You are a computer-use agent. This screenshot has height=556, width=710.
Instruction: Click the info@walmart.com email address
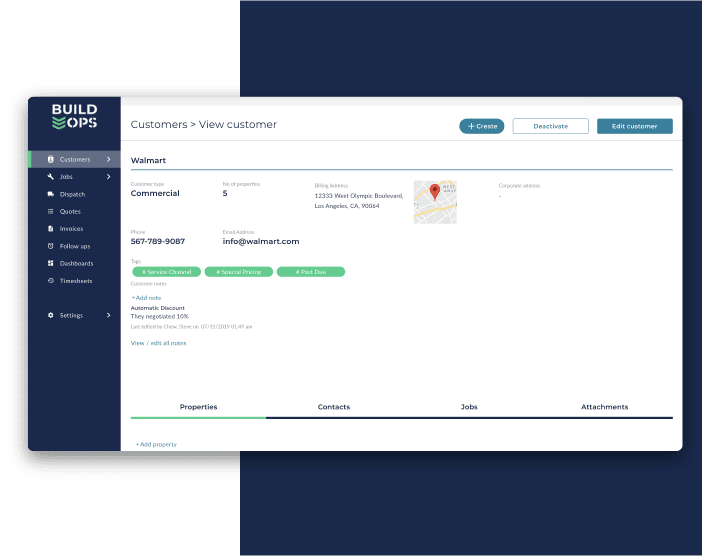261,241
